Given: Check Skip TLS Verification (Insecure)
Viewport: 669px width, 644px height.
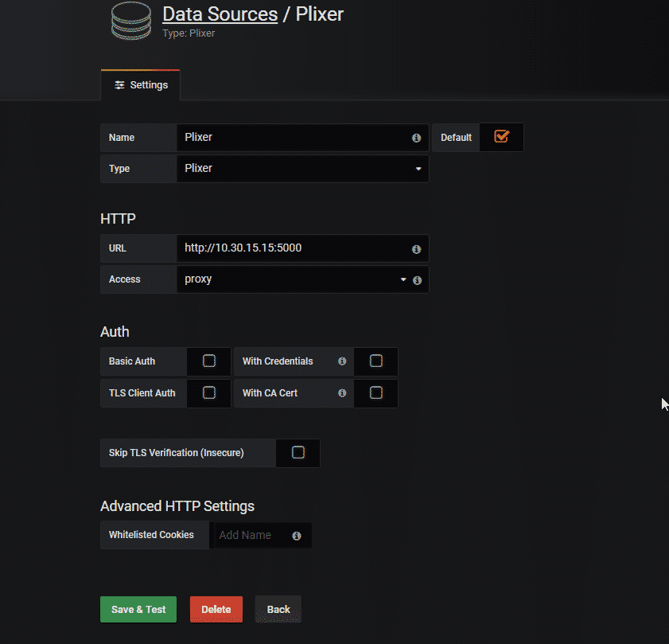Looking at the screenshot, I should 298,452.
